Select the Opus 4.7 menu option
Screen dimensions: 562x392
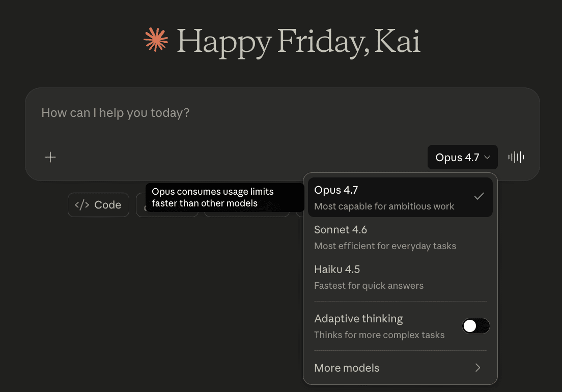[336, 190]
